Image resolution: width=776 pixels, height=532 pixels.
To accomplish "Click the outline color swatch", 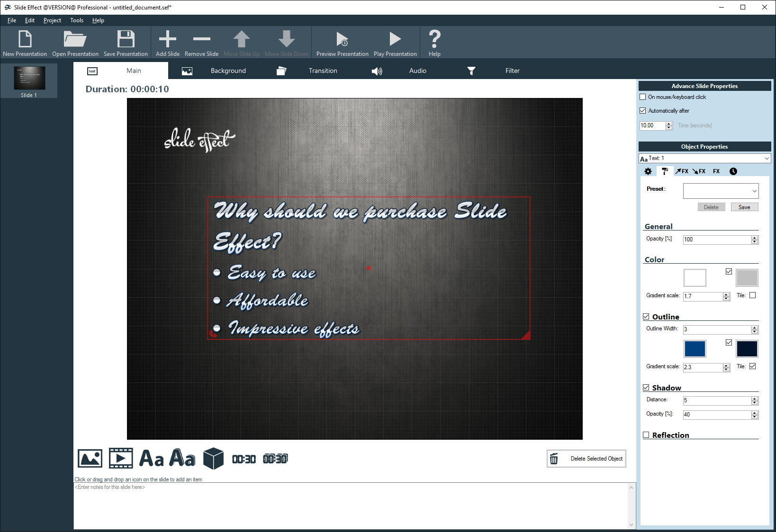I will 695,348.
